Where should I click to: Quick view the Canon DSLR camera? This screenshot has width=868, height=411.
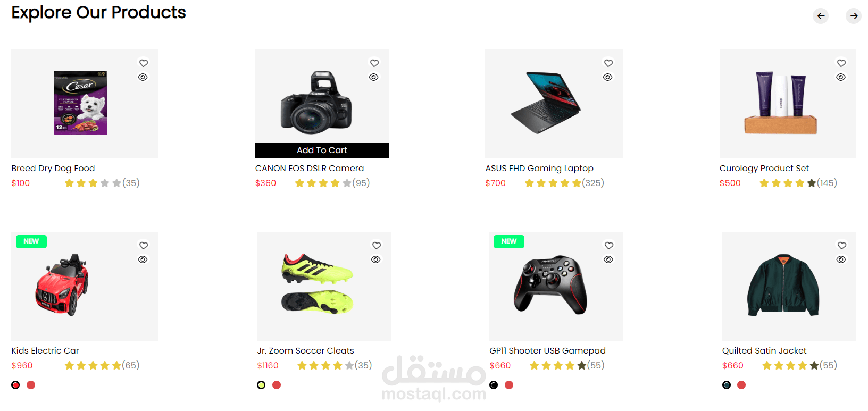[374, 77]
